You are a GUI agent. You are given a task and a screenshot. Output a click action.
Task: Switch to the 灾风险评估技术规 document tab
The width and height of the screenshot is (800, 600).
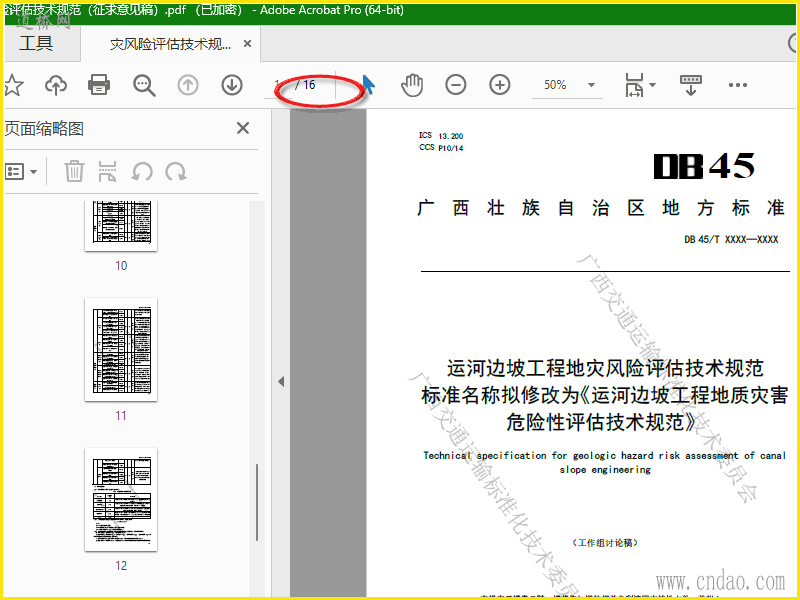coord(170,44)
